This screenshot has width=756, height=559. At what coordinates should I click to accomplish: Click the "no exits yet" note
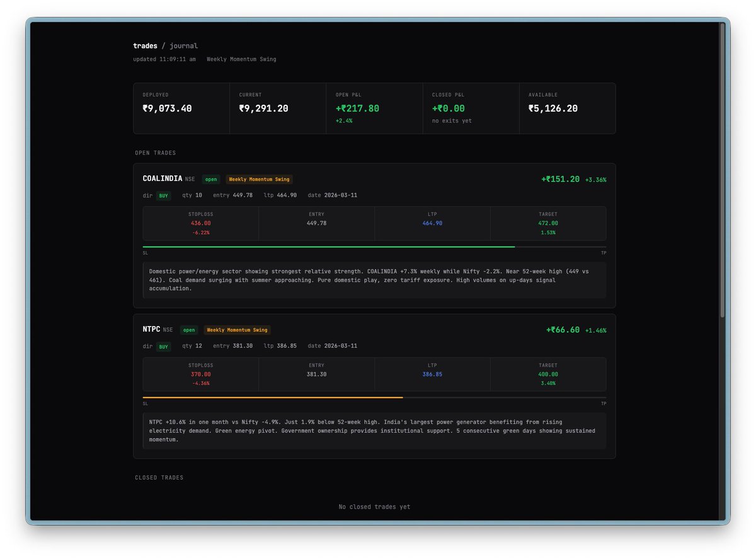click(x=452, y=121)
